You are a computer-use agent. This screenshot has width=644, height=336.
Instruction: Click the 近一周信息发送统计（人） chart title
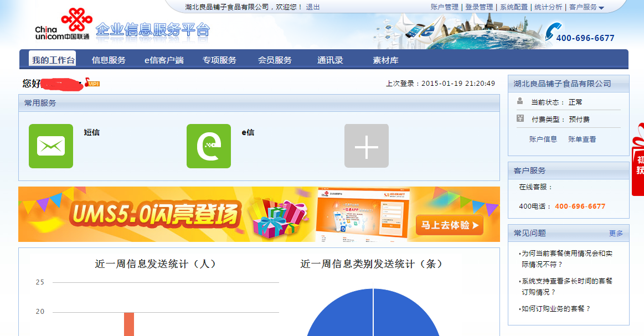coord(155,263)
